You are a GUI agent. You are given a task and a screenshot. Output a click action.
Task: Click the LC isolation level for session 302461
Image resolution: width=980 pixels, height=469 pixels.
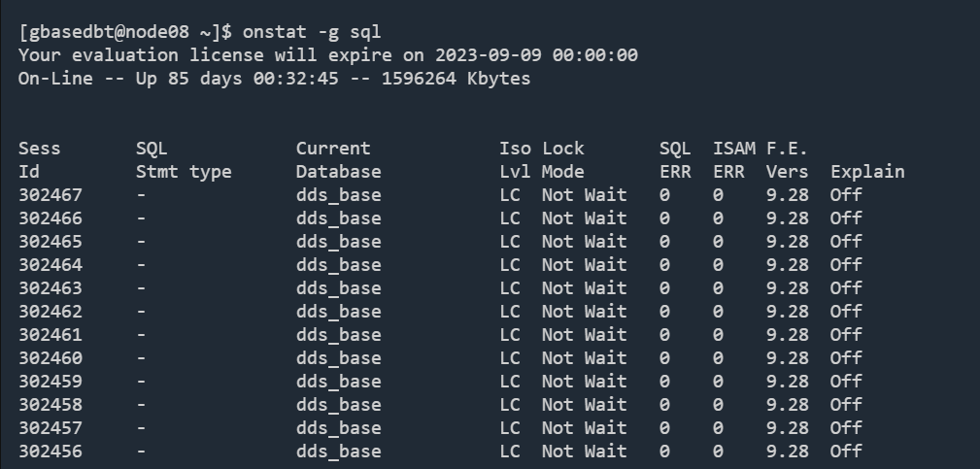510,335
